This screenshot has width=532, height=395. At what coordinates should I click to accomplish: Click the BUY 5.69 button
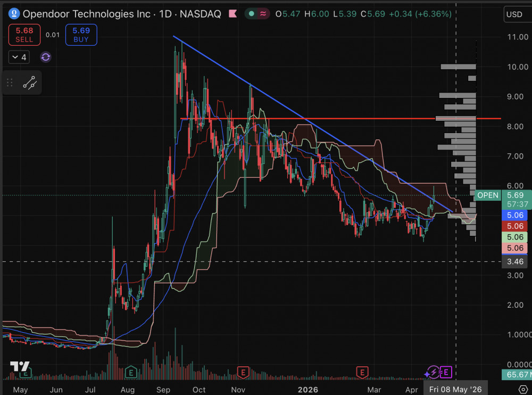pyautogui.click(x=81, y=35)
